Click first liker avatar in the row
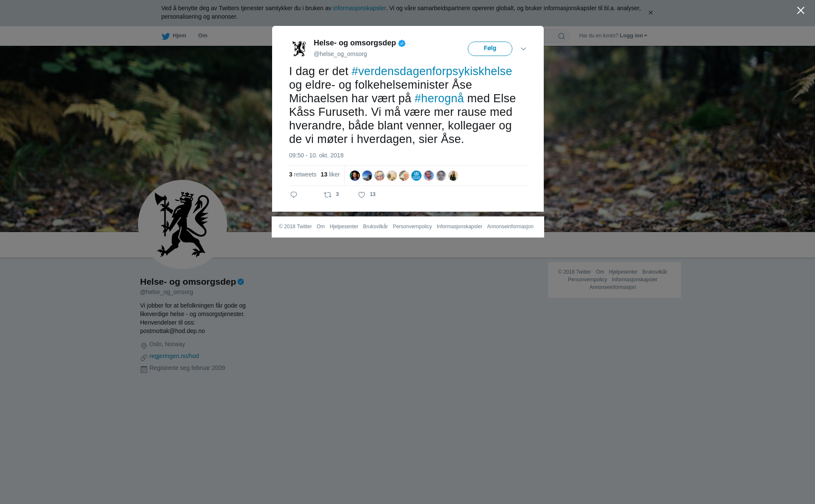The image size is (815, 504). (355, 176)
